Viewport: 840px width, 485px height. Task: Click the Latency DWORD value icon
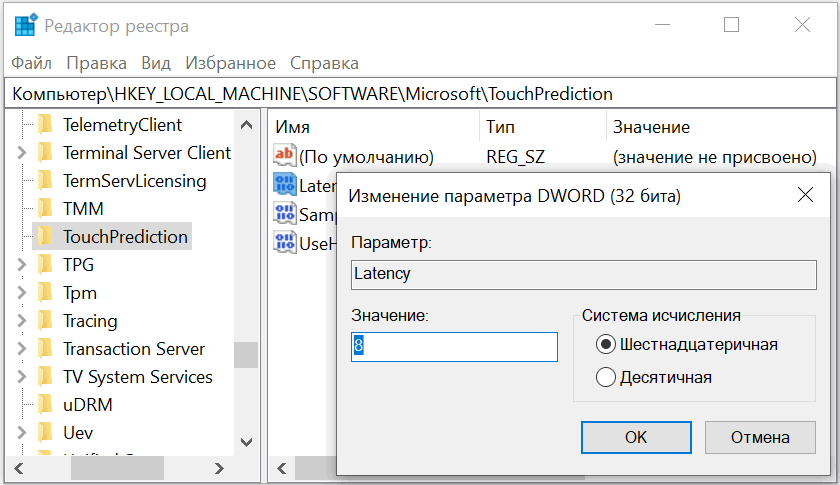(284, 184)
